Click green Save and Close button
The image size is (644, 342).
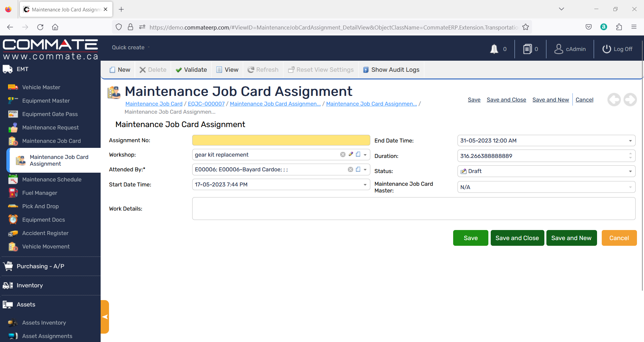coord(517,238)
